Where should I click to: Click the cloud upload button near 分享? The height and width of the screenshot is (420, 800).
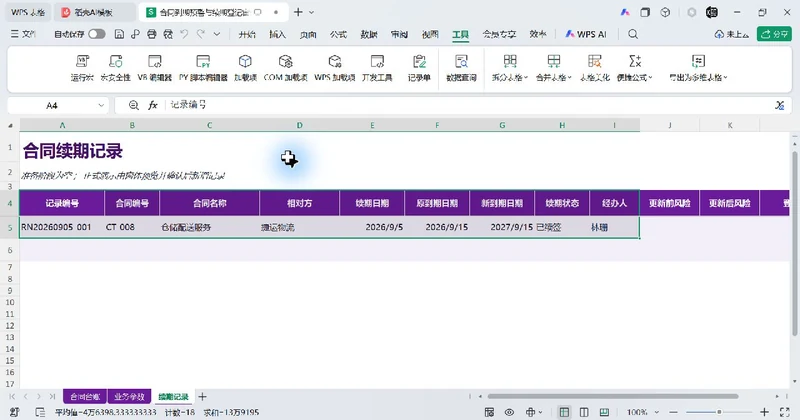pos(731,34)
